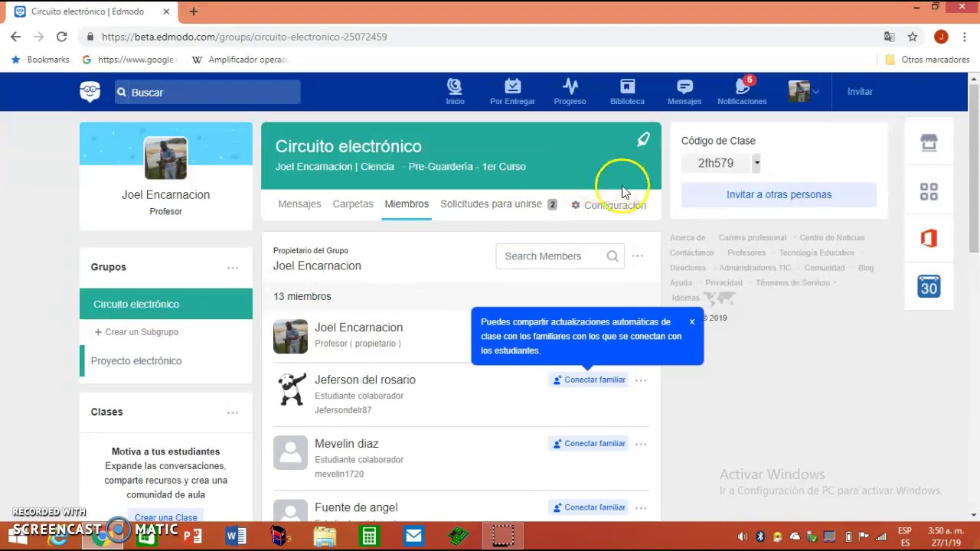Open Clases three-dot options menu

click(x=233, y=412)
